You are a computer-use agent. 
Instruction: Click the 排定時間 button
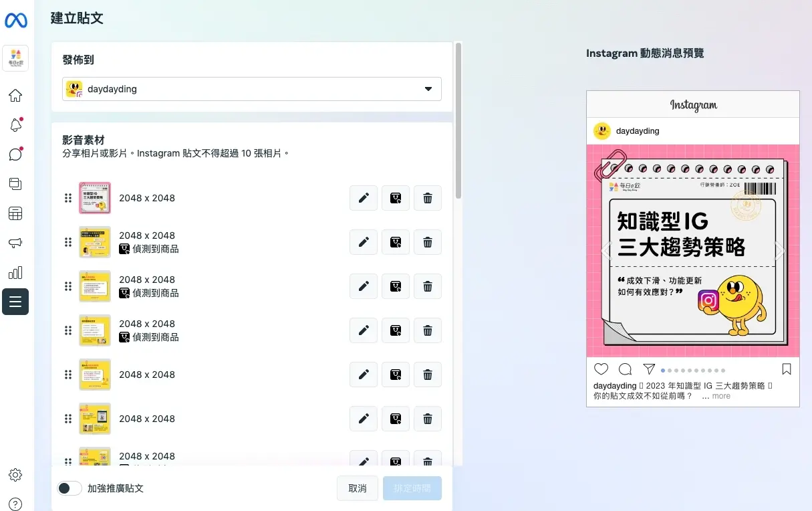click(412, 488)
